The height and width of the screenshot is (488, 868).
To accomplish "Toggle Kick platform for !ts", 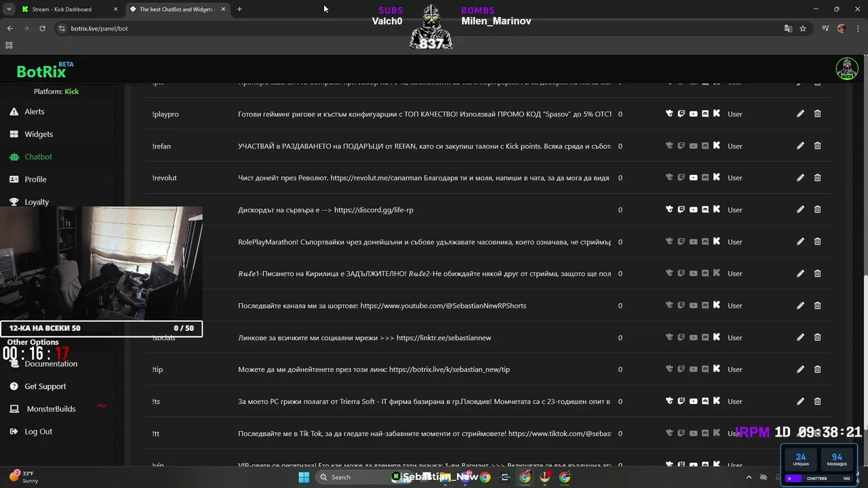I will click(x=716, y=401).
